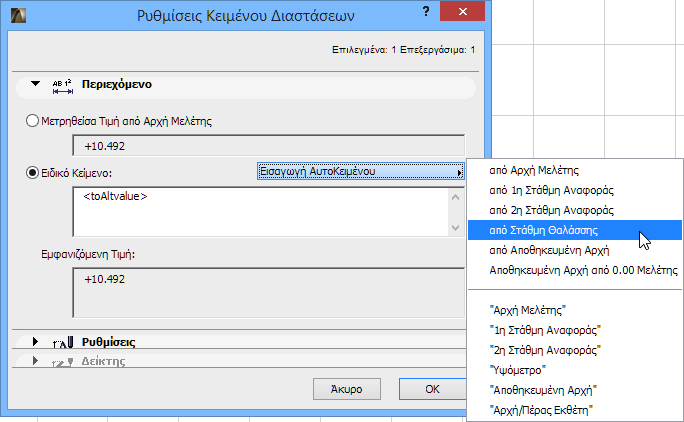Viewport: 684px width, 422px height.
Task: Click the ArchiCAD icon in the dialog title bar
Action: point(18,15)
